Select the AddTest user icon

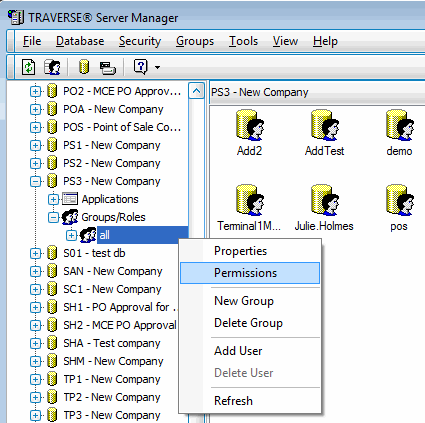324,133
